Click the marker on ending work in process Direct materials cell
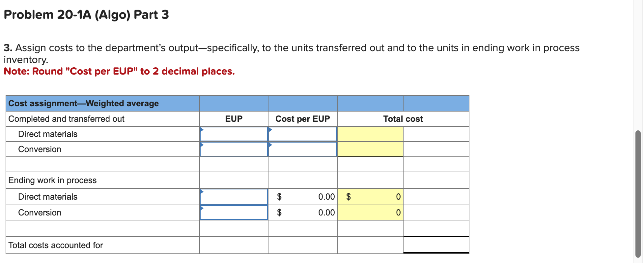This screenshot has height=263, width=644. (x=201, y=191)
